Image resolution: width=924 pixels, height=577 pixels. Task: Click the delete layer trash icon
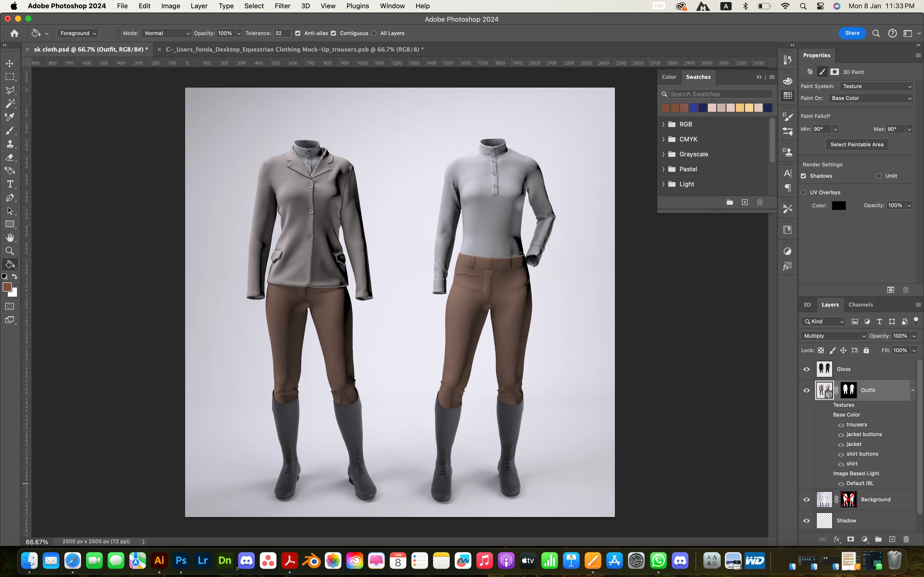coord(906,539)
